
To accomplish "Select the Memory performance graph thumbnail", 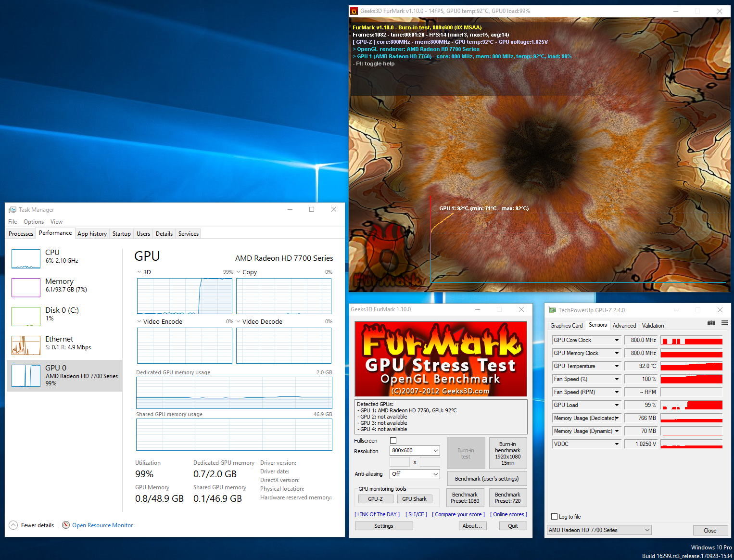I will 26,288.
